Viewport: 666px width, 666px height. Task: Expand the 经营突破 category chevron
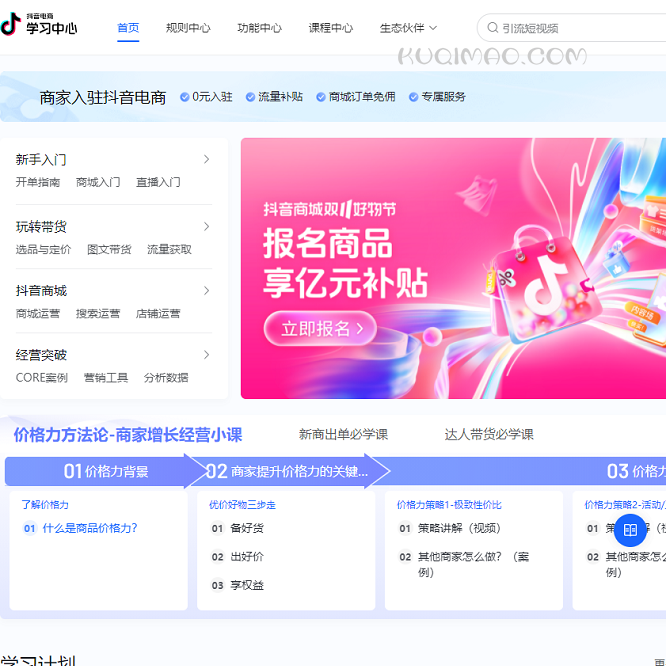(x=206, y=355)
